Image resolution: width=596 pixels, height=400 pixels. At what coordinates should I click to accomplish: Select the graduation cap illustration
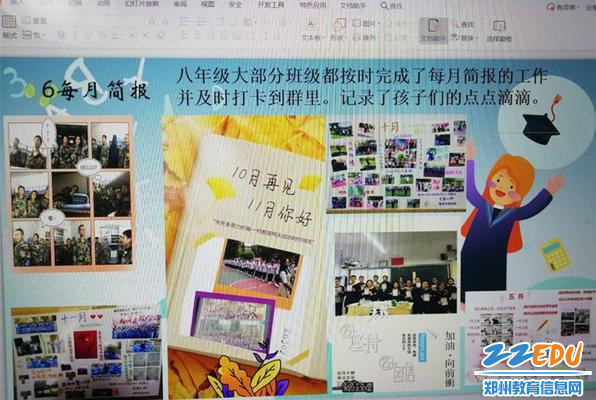pyautogui.click(x=541, y=121)
